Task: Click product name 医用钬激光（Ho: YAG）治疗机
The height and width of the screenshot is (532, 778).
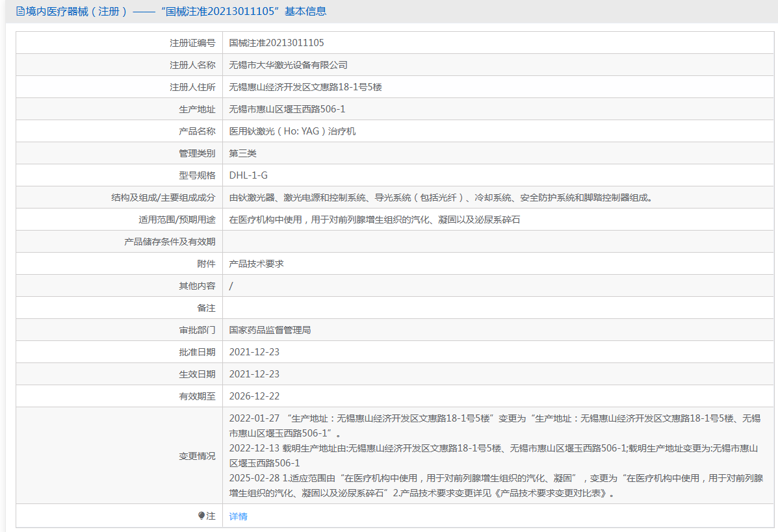Action: [292, 131]
